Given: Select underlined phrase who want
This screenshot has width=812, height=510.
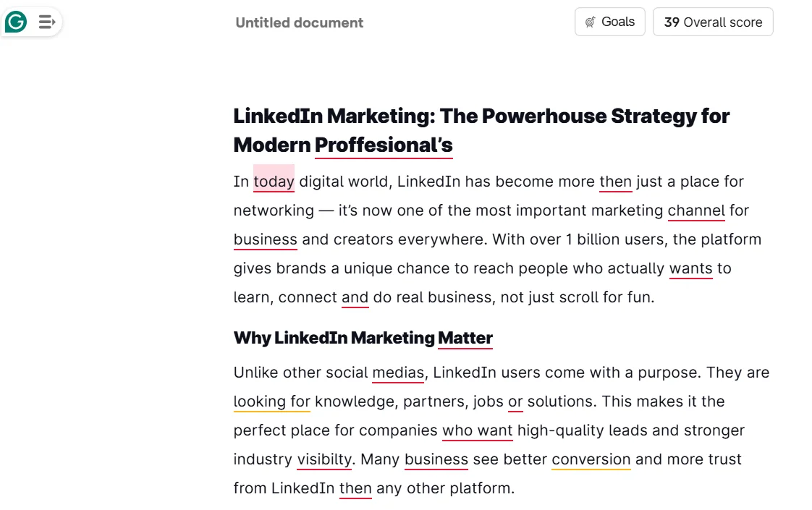Looking at the screenshot, I should tap(478, 430).
